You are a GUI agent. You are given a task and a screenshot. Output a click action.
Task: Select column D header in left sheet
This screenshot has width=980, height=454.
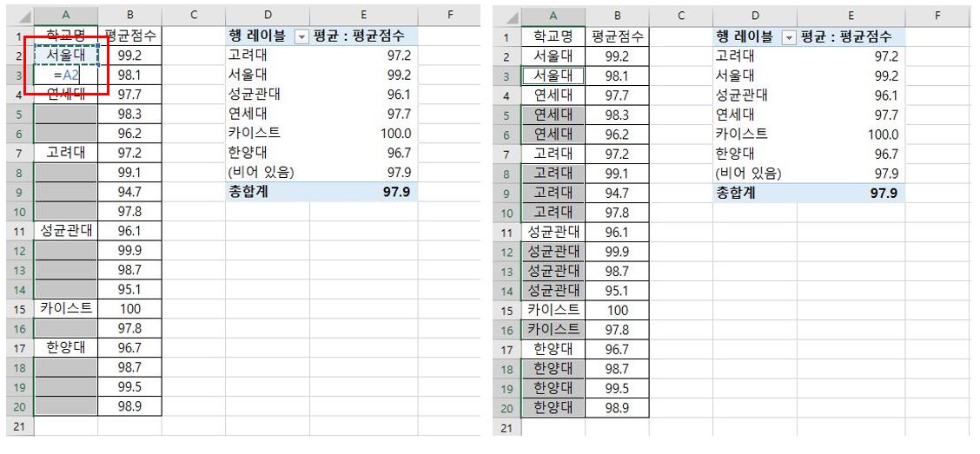click(x=268, y=16)
